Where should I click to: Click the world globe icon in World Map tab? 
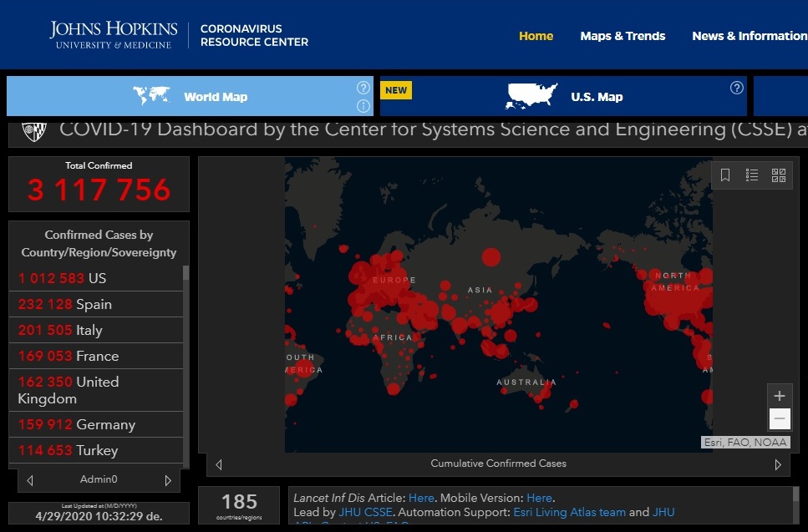click(151, 96)
